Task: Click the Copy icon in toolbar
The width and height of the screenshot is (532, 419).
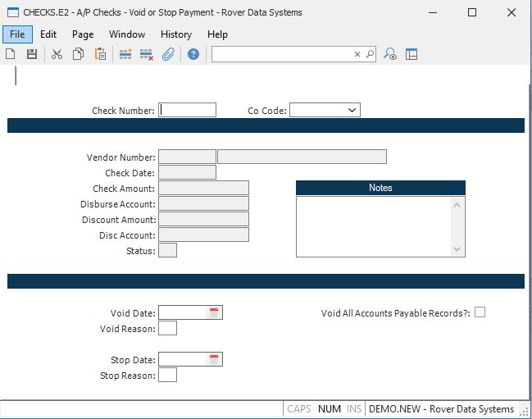Action: pos(78,54)
